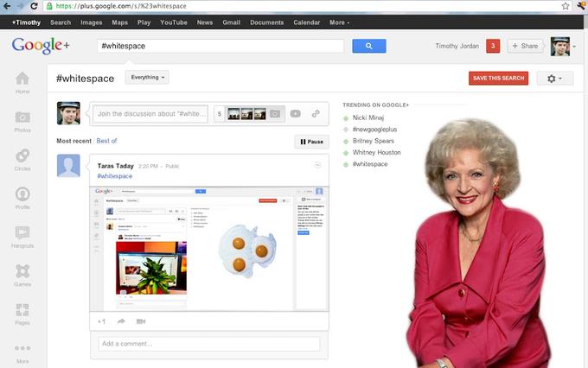The width and height of the screenshot is (588, 368).
Task: Click the Save This Search button
Action: [498, 79]
